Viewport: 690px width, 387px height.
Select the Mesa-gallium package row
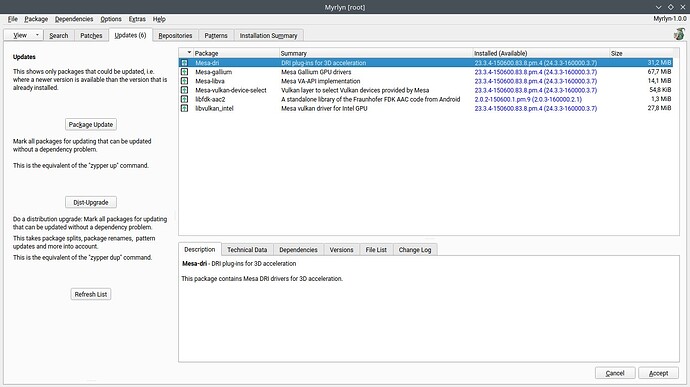click(426, 72)
